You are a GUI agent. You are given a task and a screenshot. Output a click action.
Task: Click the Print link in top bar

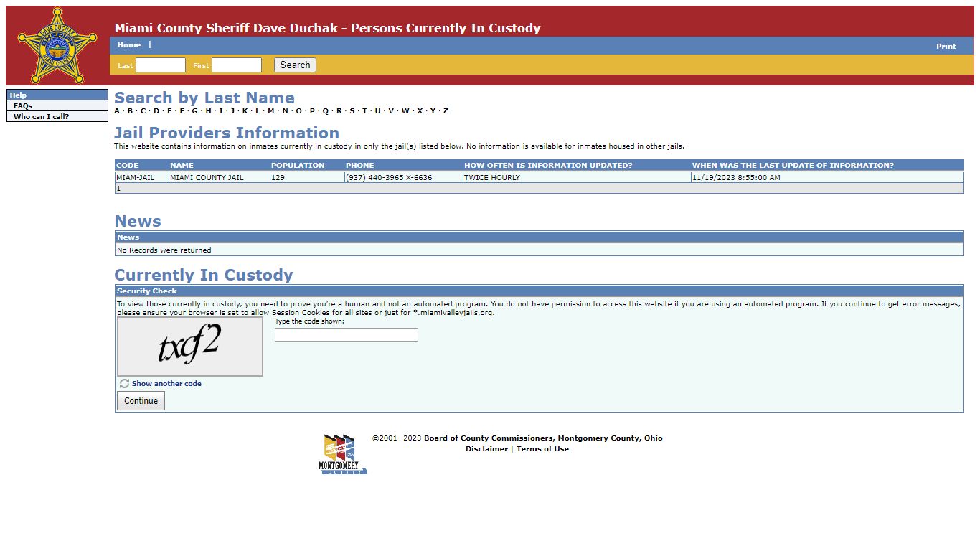pos(946,47)
